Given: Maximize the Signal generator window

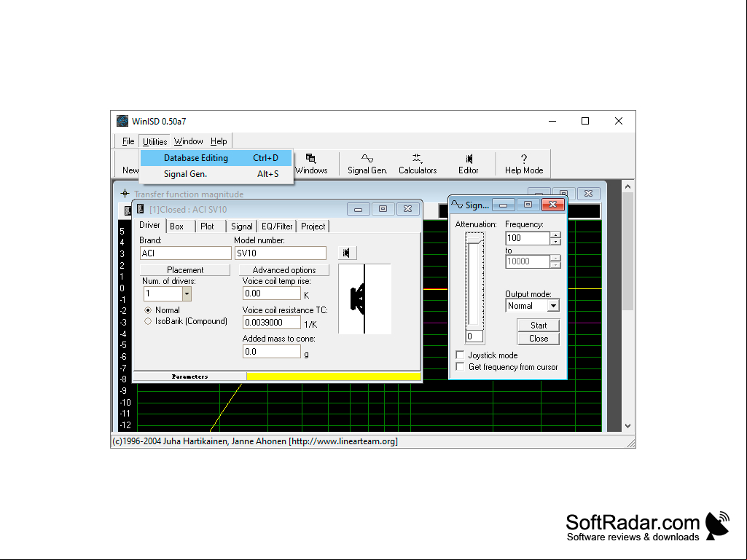Looking at the screenshot, I should pyautogui.click(x=528, y=205).
